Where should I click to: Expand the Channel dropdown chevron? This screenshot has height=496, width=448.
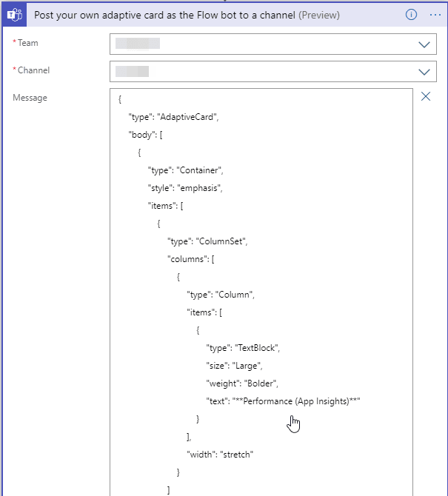pyautogui.click(x=424, y=72)
